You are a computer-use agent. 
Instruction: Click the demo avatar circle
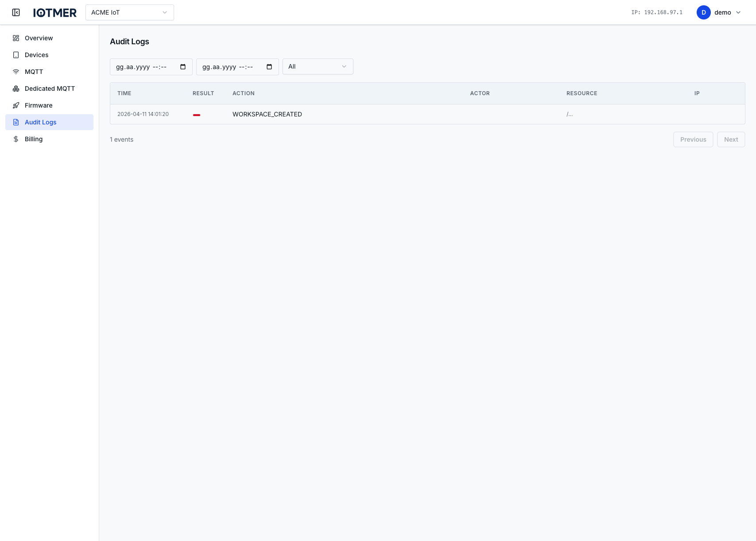pyautogui.click(x=703, y=12)
